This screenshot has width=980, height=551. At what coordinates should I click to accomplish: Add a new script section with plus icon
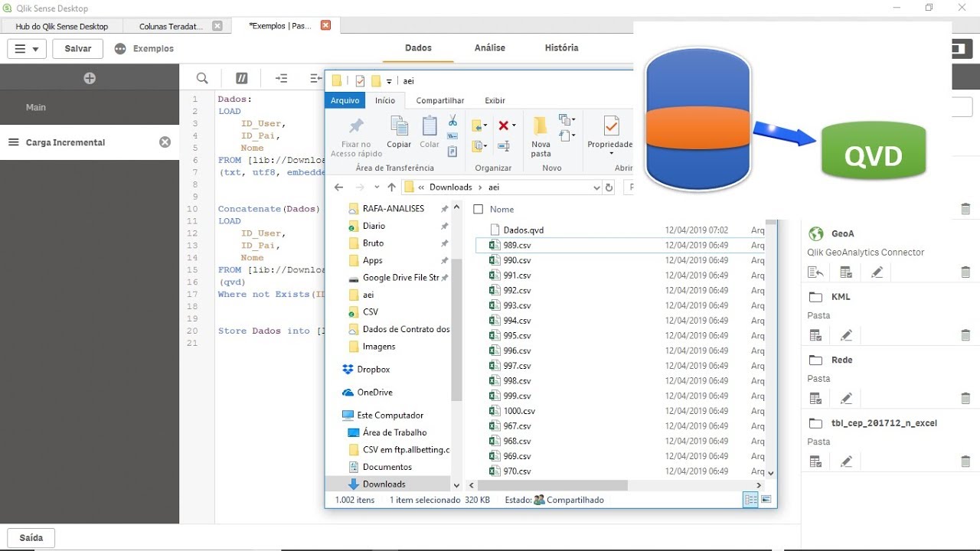pos(90,78)
